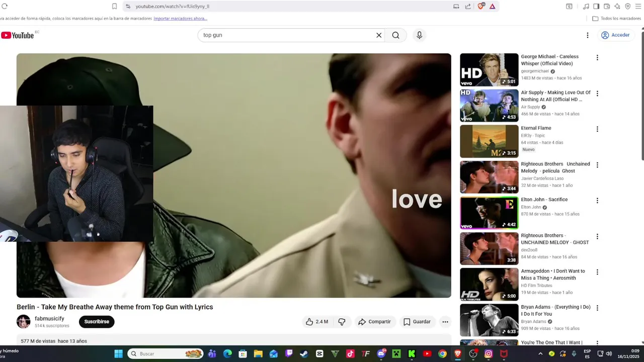Screen dimensions: 644x362
Task: Open Google Chrome from the taskbar
Action: [x=442, y=354]
